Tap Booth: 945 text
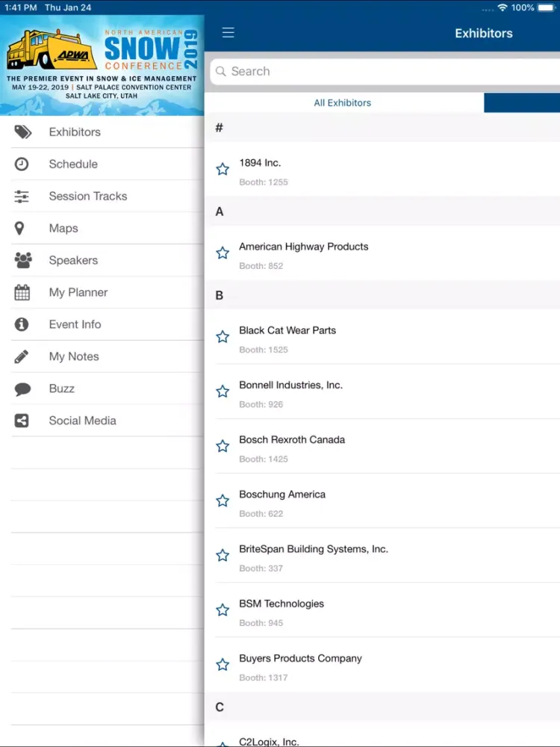 point(261,623)
